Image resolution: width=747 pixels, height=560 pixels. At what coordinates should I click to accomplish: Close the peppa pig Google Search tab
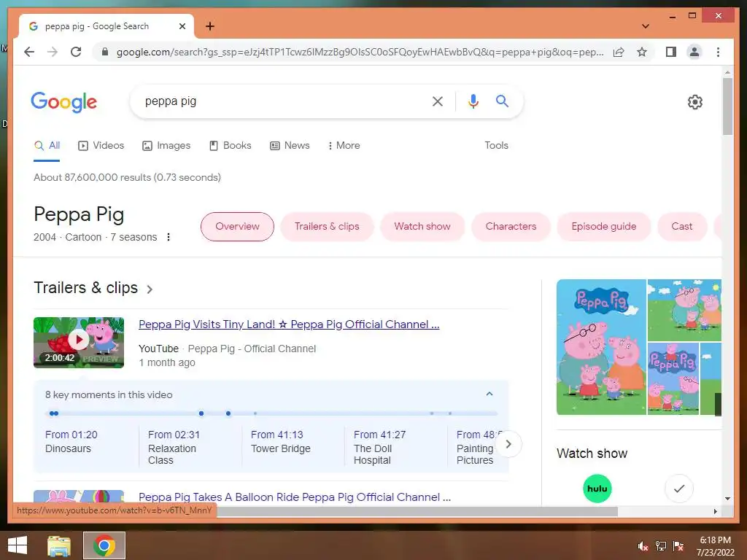(x=182, y=26)
